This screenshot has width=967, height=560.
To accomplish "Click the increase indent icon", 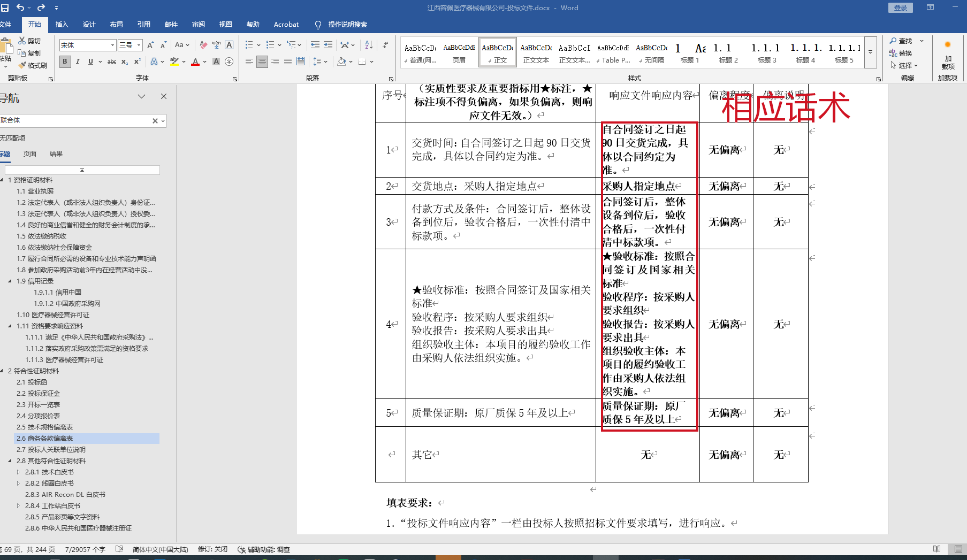I will coord(328,45).
